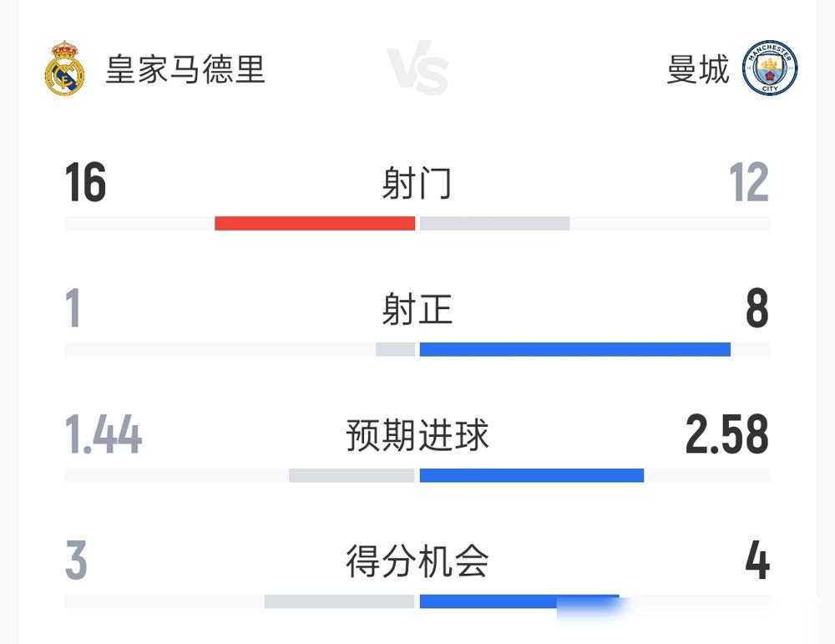This screenshot has height=644, width=835.
Task: Click the VS logo between teams
Action: [417, 68]
